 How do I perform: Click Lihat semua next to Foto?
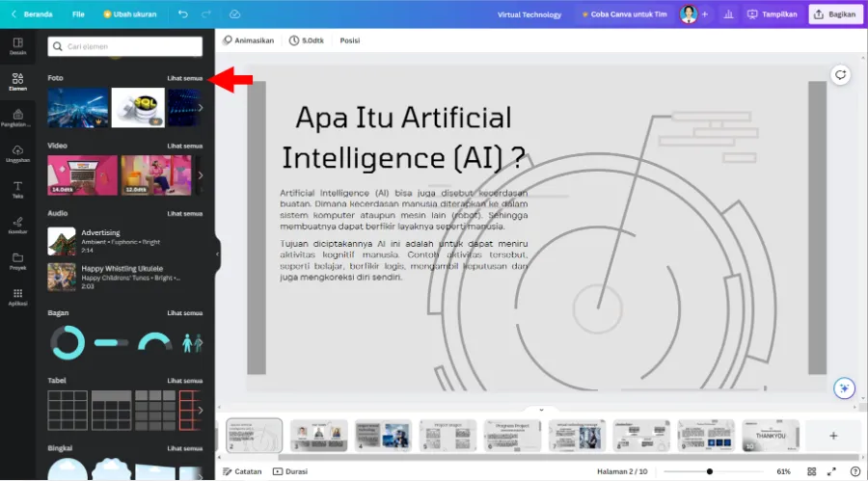(185, 79)
